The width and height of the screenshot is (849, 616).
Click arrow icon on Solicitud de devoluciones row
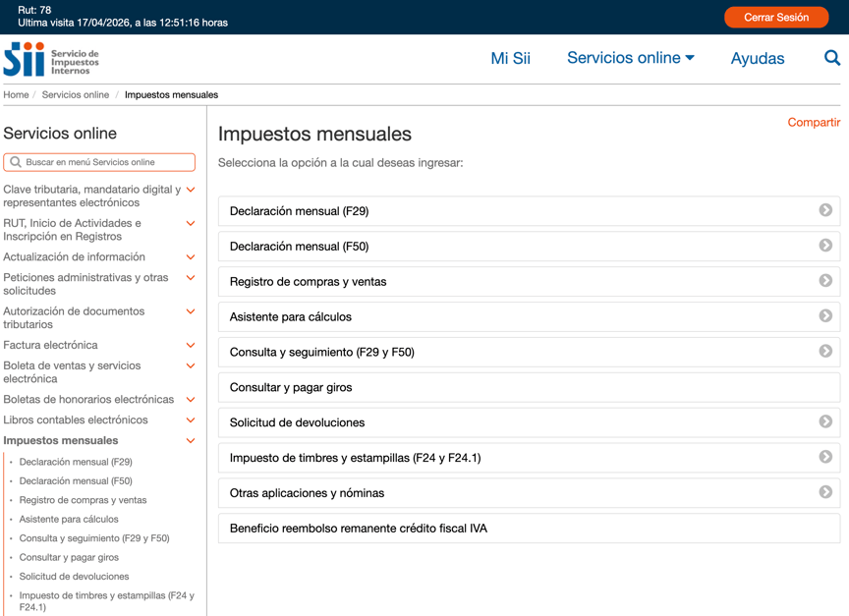coord(825,421)
